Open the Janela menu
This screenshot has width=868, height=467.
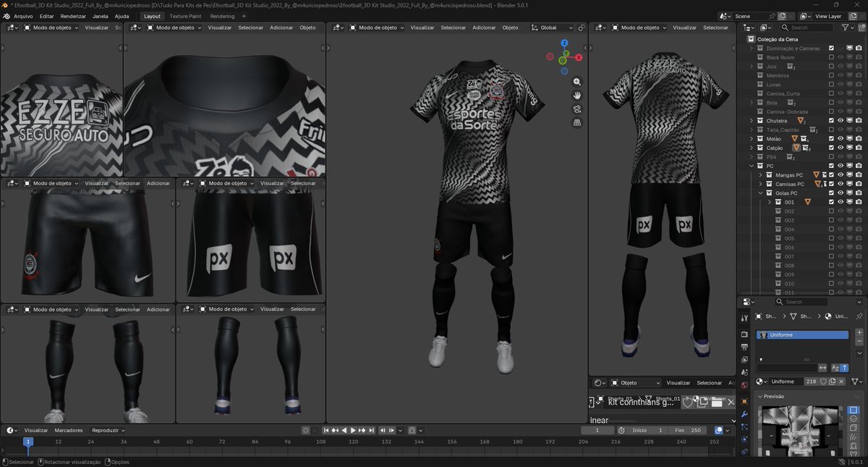click(101, 16)
